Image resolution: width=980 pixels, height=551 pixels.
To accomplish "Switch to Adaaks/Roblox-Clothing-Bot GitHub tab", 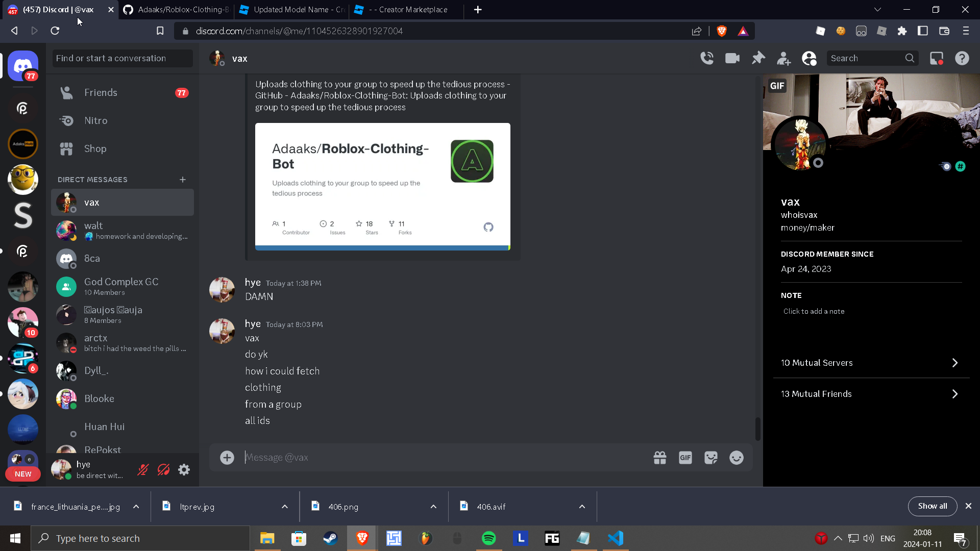I will tap(176, 10).
